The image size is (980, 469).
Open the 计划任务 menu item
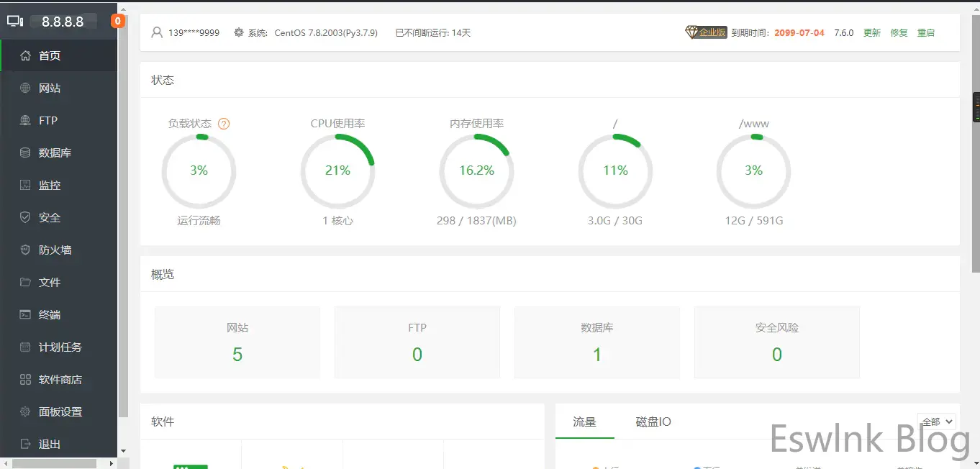tap(60, 347)
